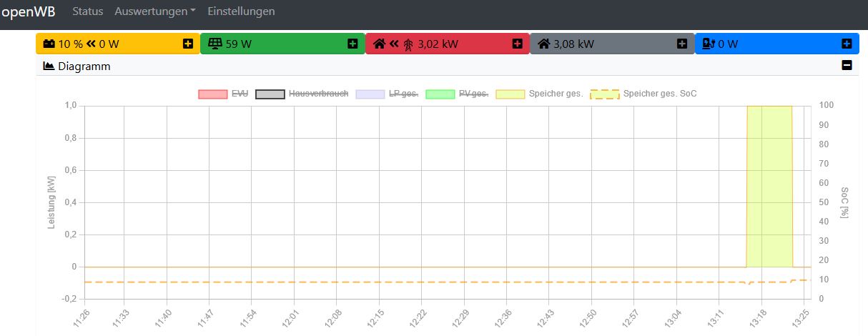The height and width of the screenshot is (336, 868).
Task: Click the Leistung [kW] axis title
Action: pos(51,202)
